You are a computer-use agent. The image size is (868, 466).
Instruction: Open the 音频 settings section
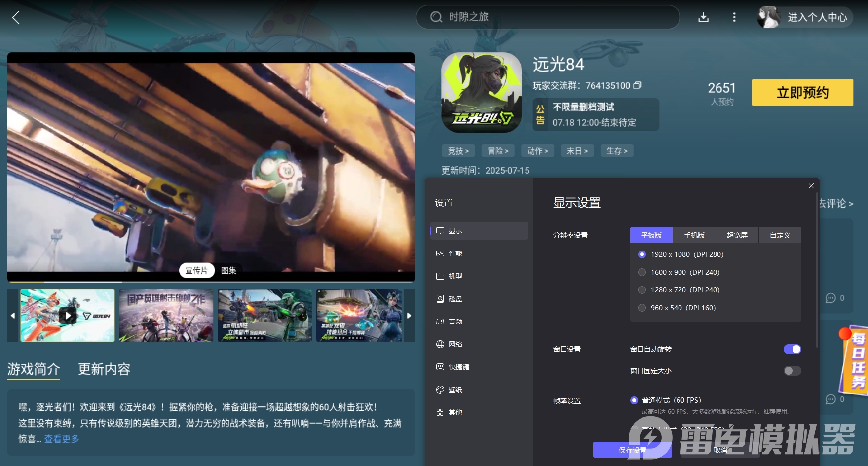pyautogui.click(x=454, y=321)
